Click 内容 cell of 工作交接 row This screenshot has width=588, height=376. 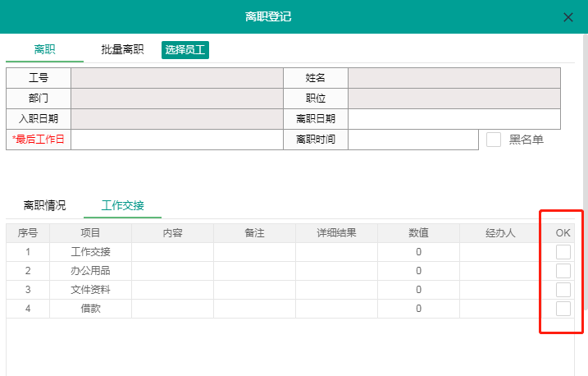172,252
